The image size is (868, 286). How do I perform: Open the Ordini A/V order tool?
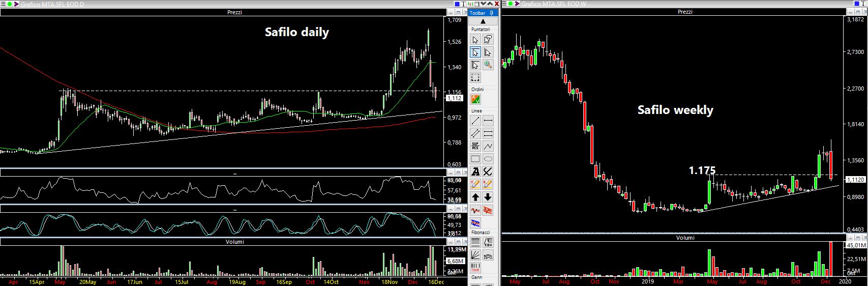[475, 99]
